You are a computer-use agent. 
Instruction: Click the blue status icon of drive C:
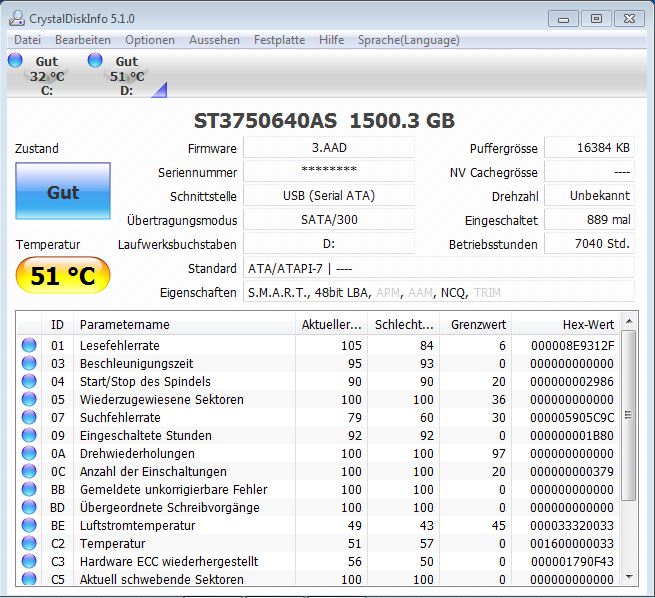[15, 60]
